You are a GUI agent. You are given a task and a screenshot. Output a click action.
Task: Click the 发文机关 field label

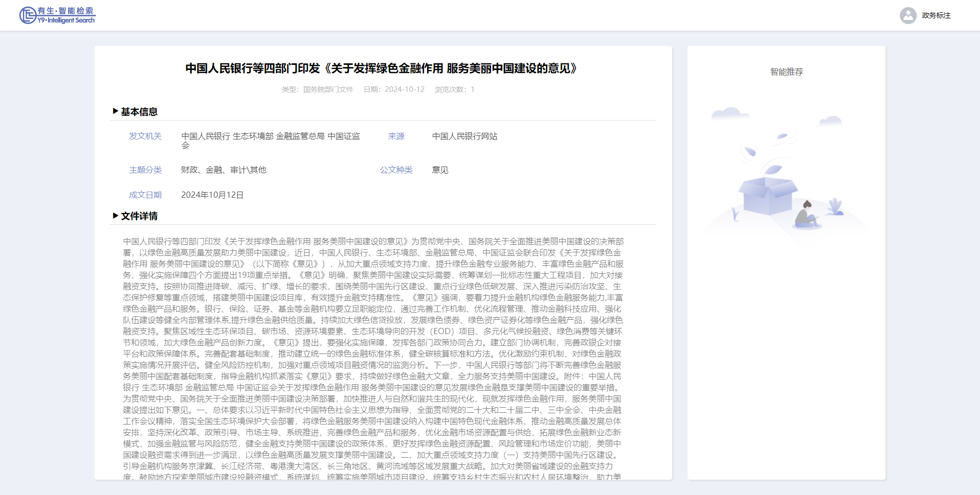(145, 136)
